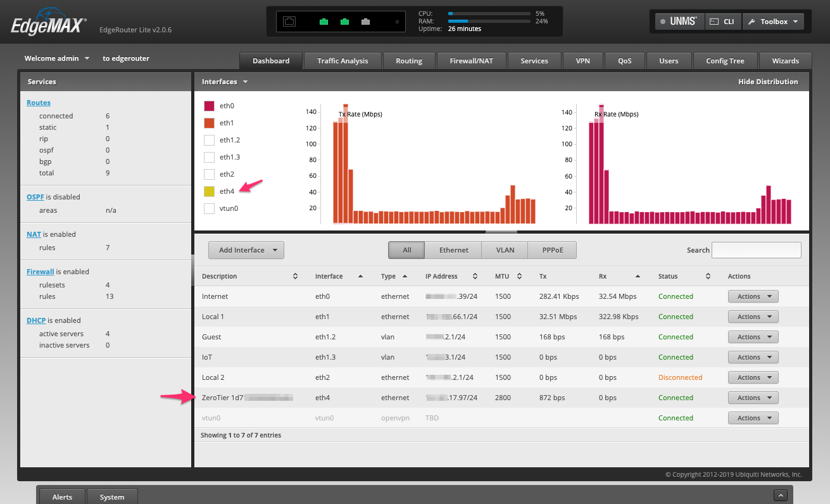Viewport: 830px width, 504px height.
Task: Open Actions menu for Local 2 eth2
Action: coord(753,377)
